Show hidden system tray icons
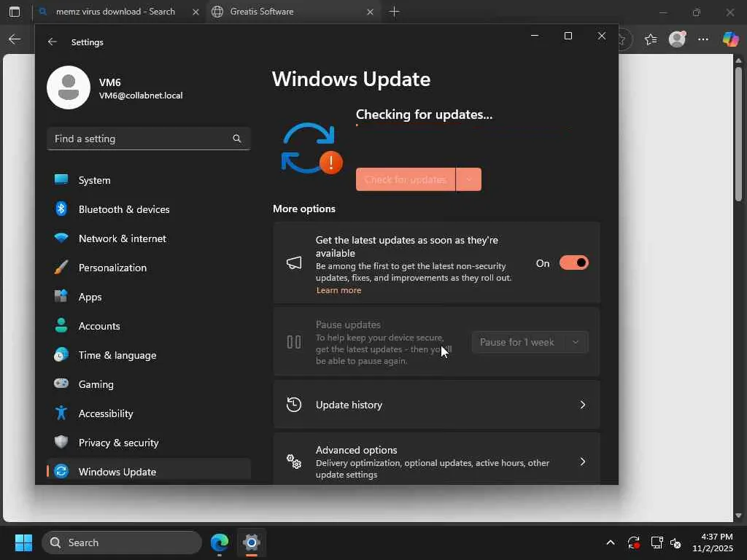747x560 pixels. [x=611, y=542]
